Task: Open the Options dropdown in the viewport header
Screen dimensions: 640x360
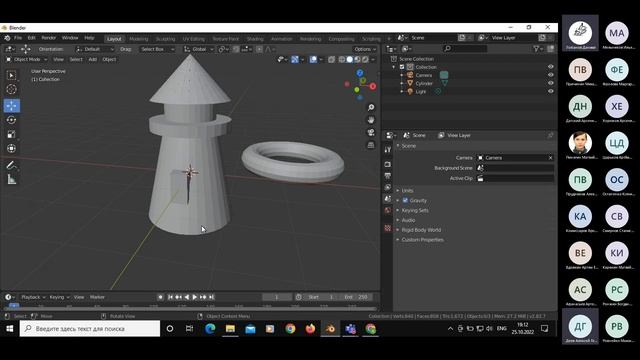Action: click(365, 49)
